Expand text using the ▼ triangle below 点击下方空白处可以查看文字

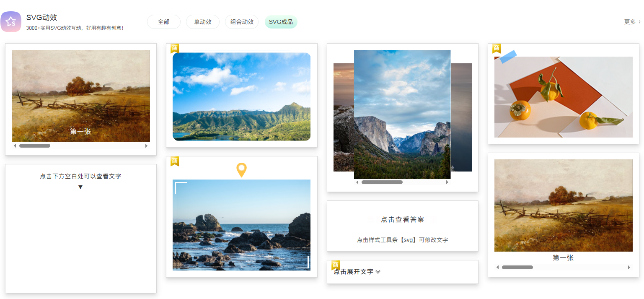pos(80,187)
